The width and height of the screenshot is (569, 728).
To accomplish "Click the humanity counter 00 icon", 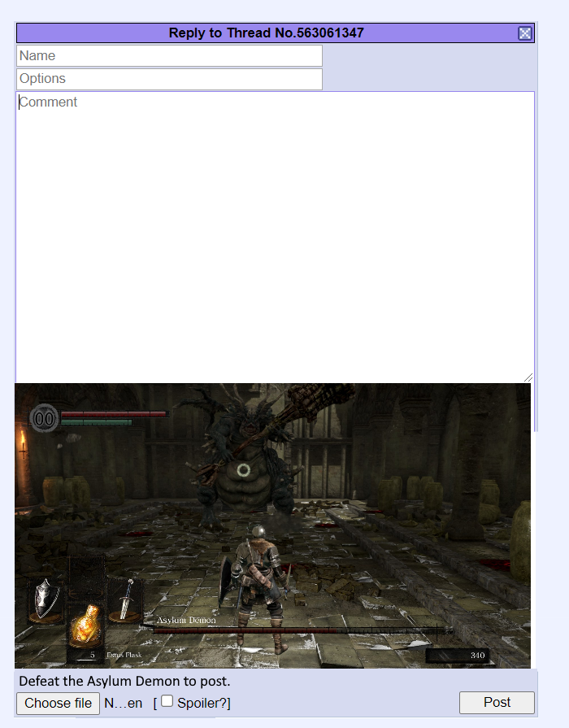I will pyautogui.click(x=44, y=419).
